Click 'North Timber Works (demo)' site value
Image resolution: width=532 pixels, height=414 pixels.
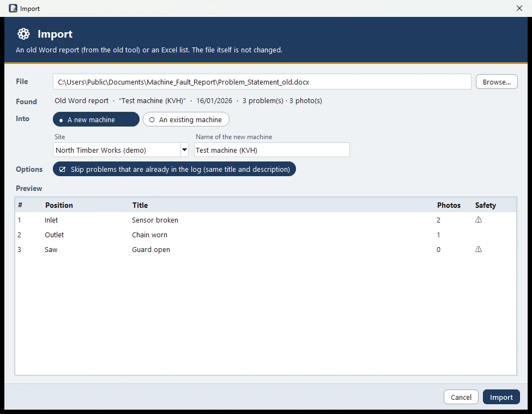(101, 150)
